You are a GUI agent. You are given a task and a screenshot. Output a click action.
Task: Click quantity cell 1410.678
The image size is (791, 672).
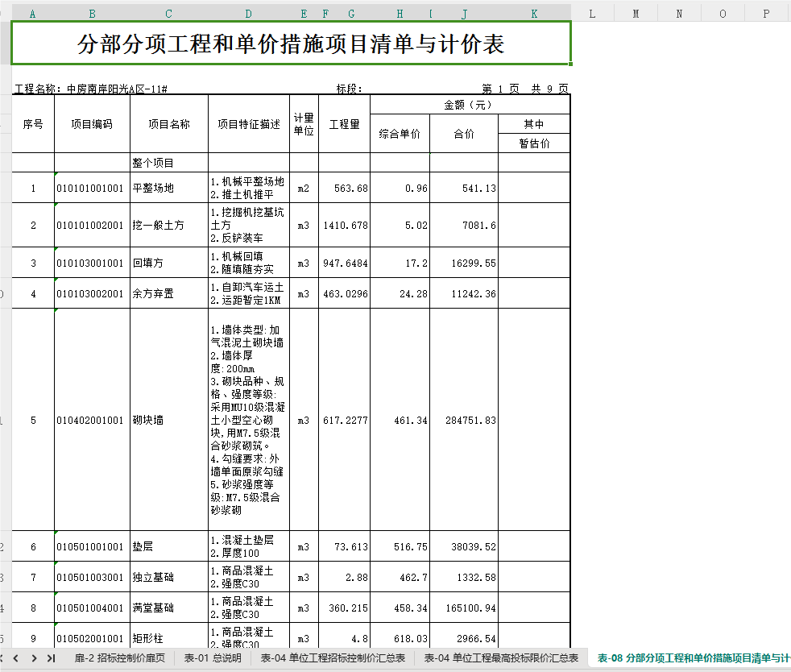click(x=345, y=225)
